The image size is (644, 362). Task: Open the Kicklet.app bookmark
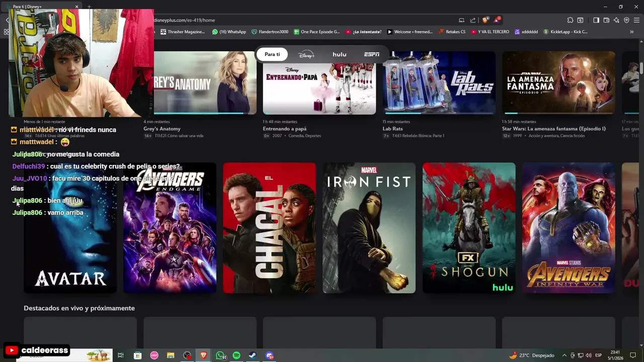(565, 32)
